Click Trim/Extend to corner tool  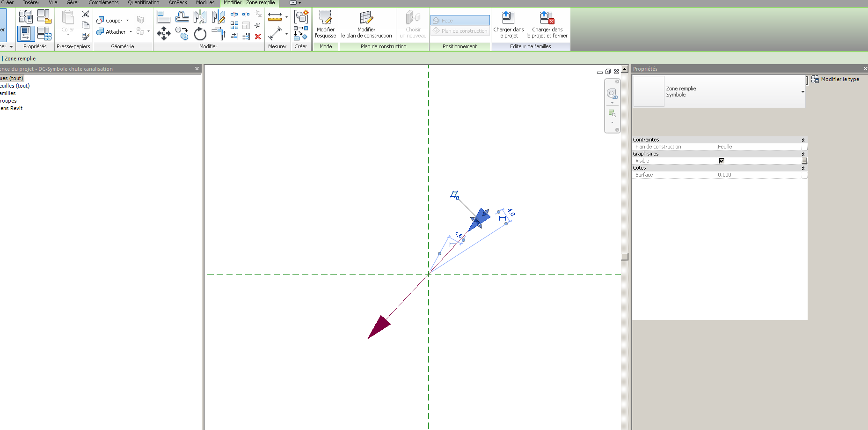pyautogui.click(x=219, y=33)
